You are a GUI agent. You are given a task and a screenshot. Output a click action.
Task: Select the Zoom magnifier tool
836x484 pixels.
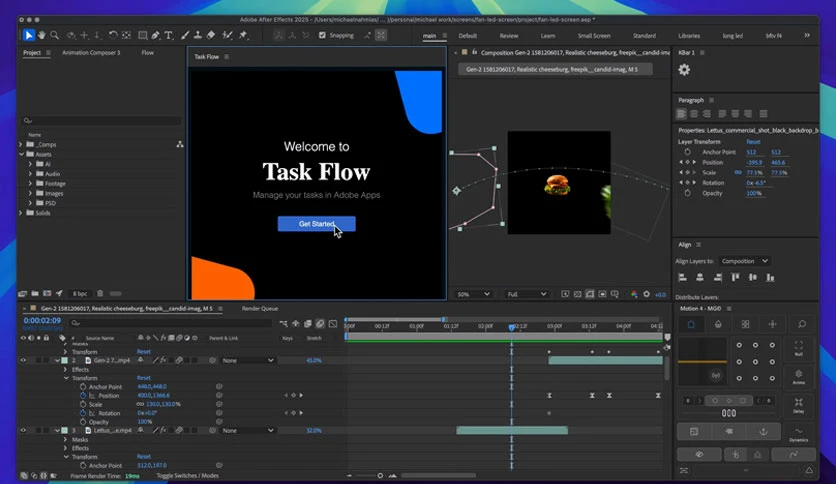pyautogui.click(x=54, y=35)
